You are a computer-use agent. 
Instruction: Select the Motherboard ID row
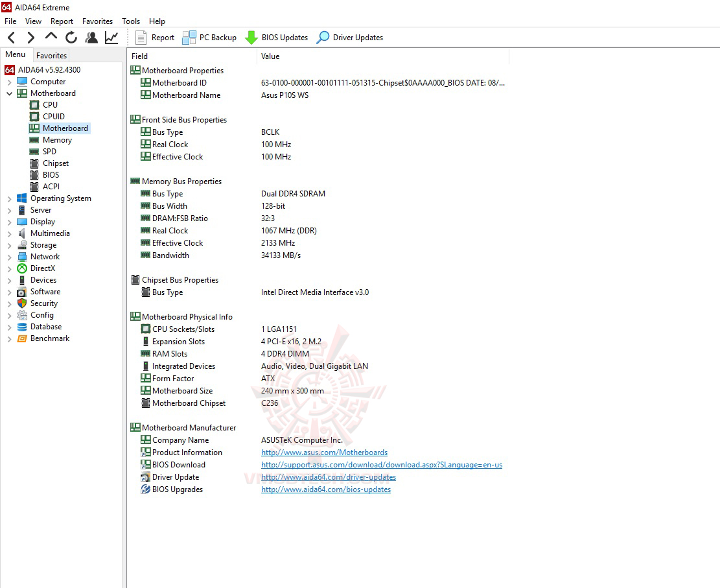tap(318, 83)
